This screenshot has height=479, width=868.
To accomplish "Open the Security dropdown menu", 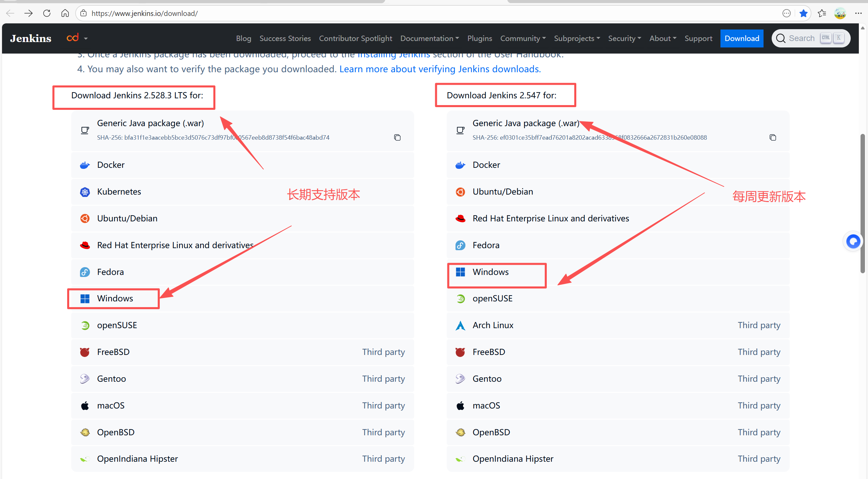I will (624, 38).
